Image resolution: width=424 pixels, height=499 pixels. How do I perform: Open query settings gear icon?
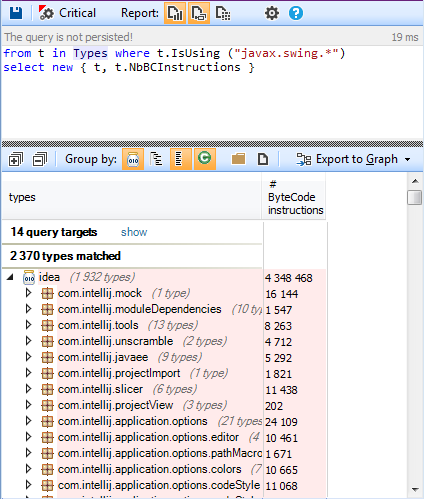[272, 13]
